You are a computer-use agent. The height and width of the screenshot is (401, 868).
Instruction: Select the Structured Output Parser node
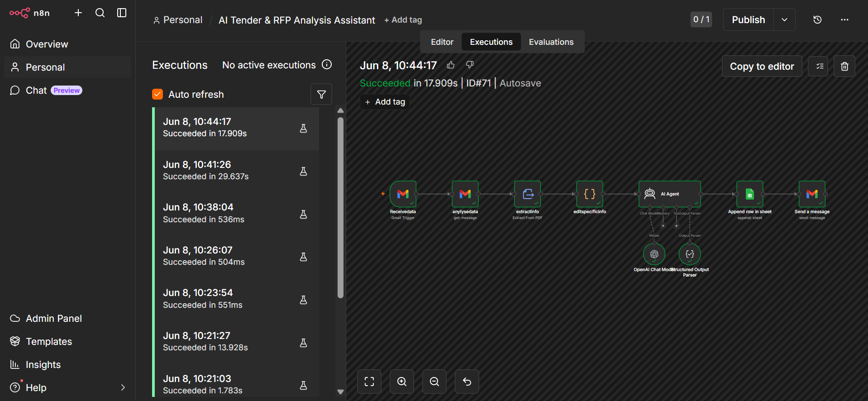[x=690, y=254]
